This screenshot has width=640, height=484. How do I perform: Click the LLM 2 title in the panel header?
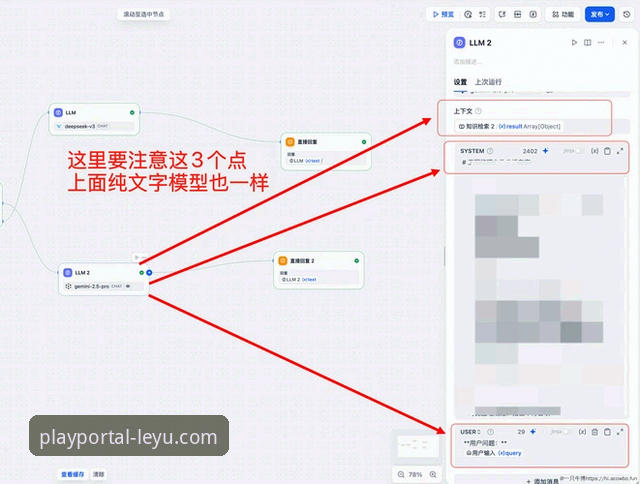[x=480, y=43]
